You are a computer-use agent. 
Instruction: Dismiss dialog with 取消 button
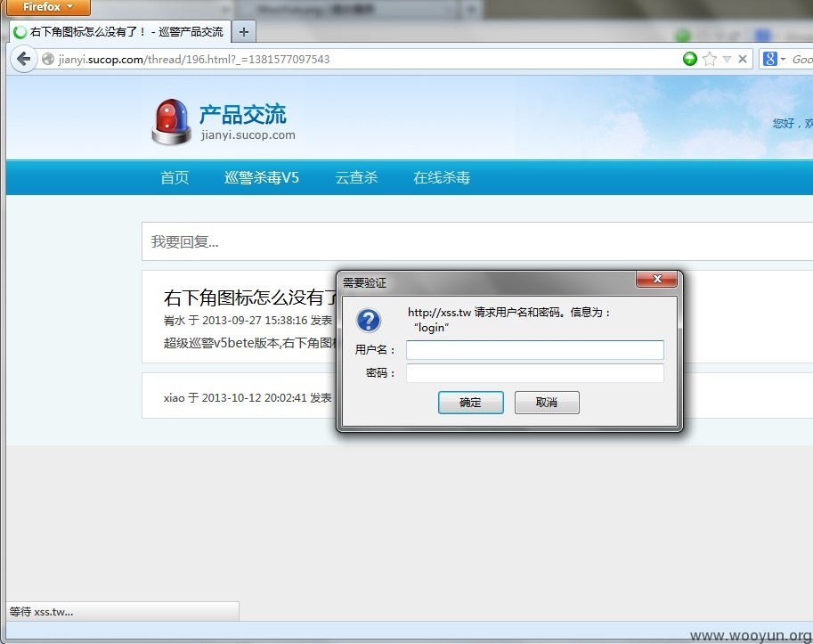(x=547, y=403)
